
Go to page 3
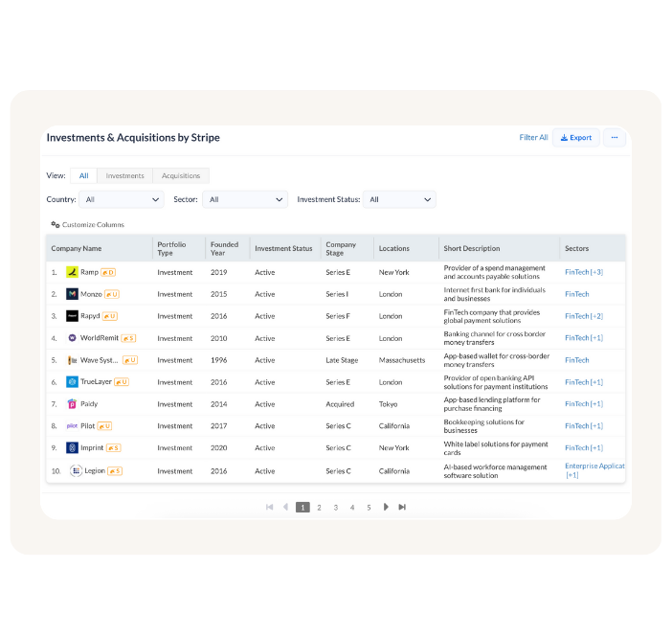point(336,508)
